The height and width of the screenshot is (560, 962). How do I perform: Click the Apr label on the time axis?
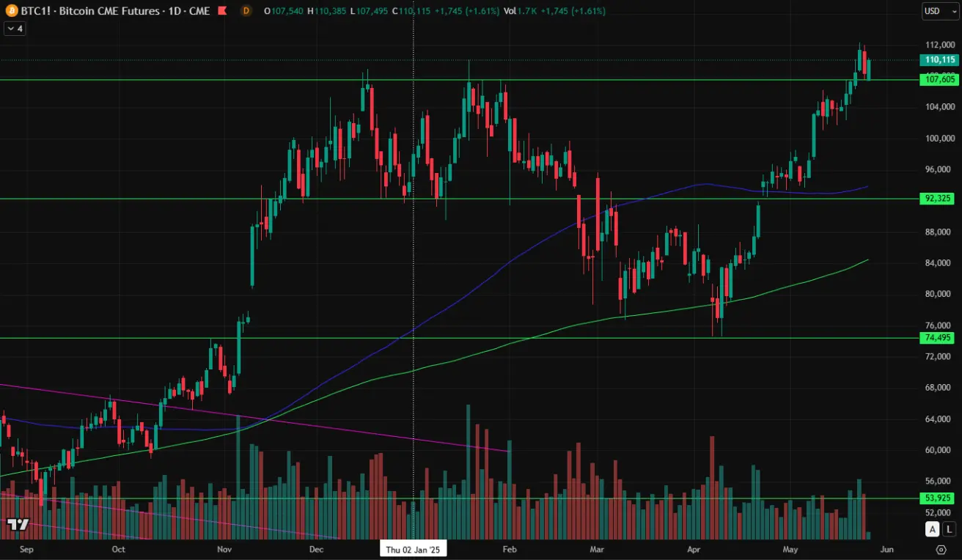pos(694,549)
